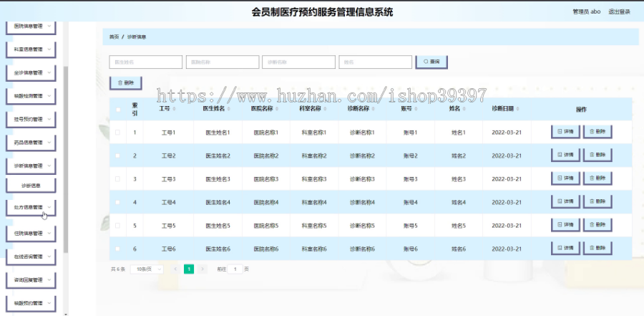This screenshot has width=644, height=316.
Task: Click cell 账号6 in the table
Action: point(410,249)
